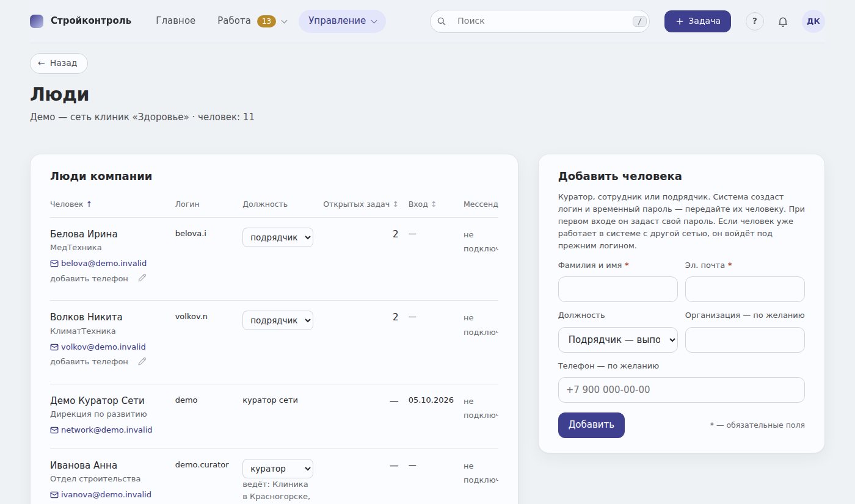
Task: Click the envelope icon beside network@demo.invalid
Action: point(54,430)
